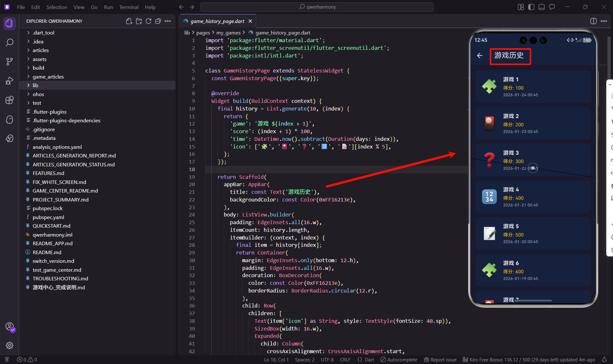Open pubspec.yaml in the explorer
The width and height of the screenshot is (613, 364).
[x=48, y=217]
